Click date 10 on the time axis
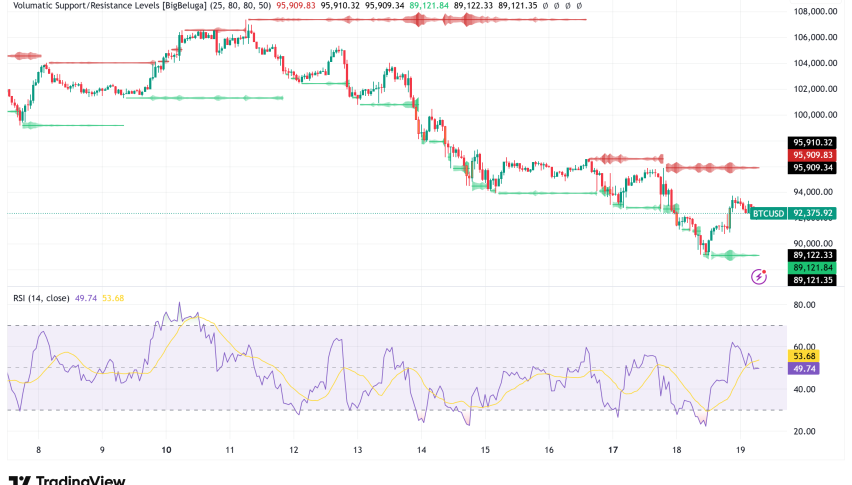 pos(166,451)
